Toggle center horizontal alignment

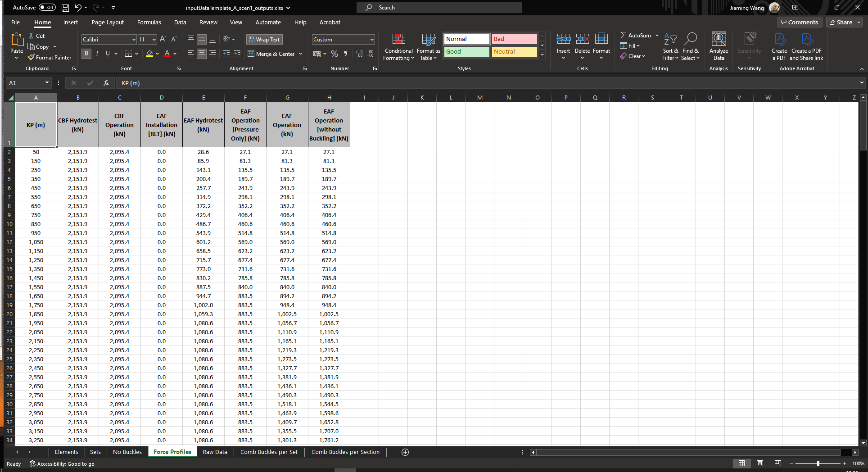pyautogui.click(x=202, y=54)
